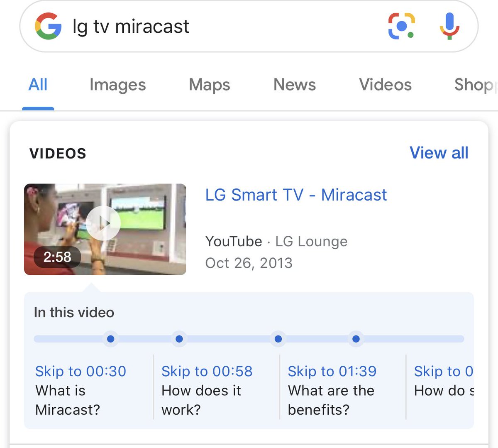
Task: Edit the 'lg tv miracast' search query
Action: pos(131,27)
